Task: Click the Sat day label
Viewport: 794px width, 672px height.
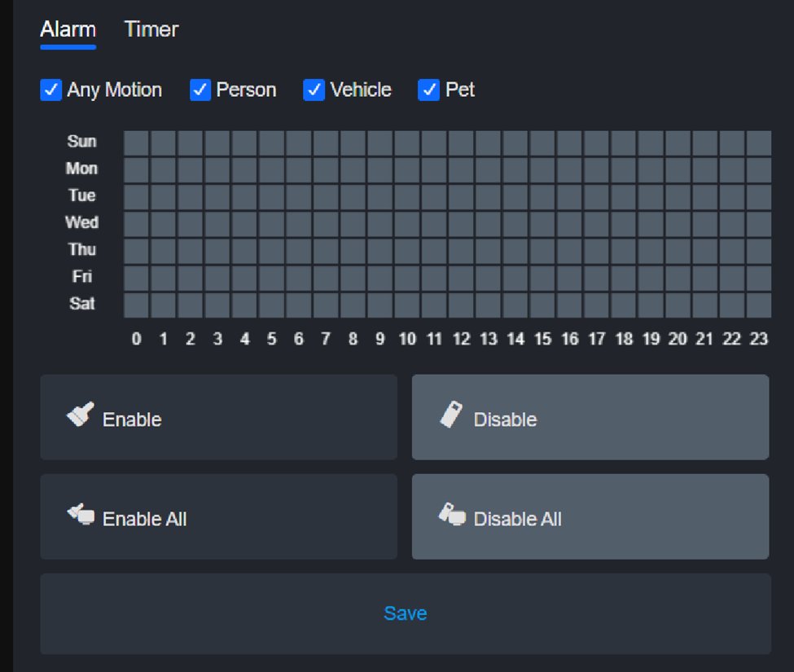Action: coord(81,304)
